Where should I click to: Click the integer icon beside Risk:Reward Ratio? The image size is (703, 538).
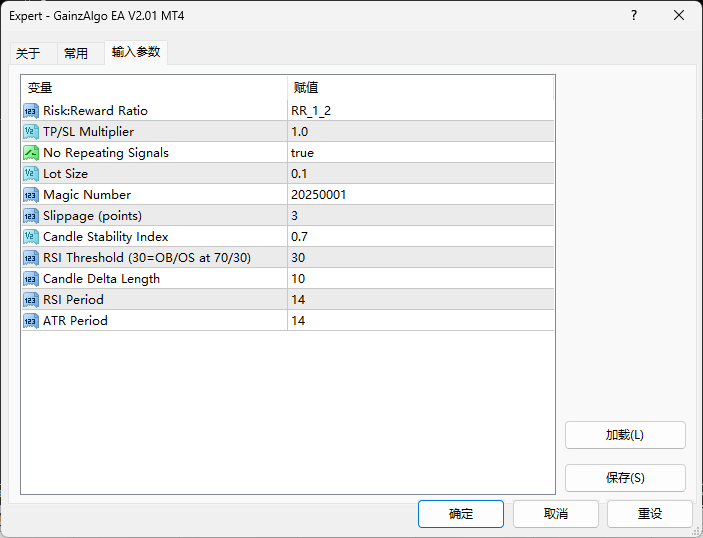pos(31,111)
